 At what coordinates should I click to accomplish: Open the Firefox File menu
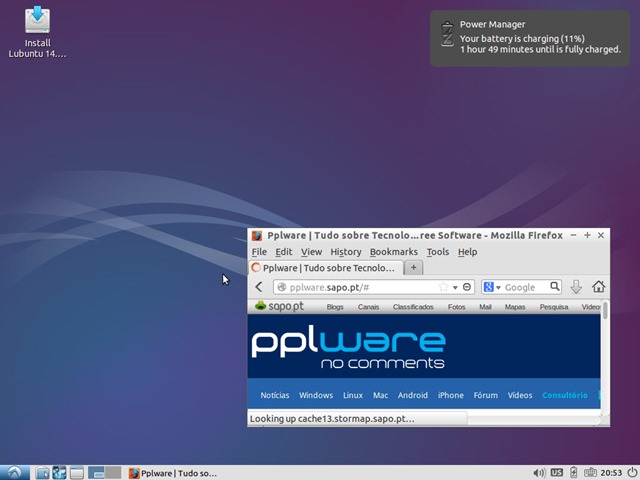point(259,252)
